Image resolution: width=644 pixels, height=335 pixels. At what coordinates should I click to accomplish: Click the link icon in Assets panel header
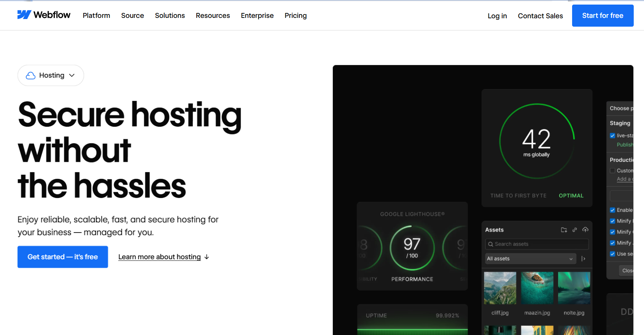click(575, 230)
